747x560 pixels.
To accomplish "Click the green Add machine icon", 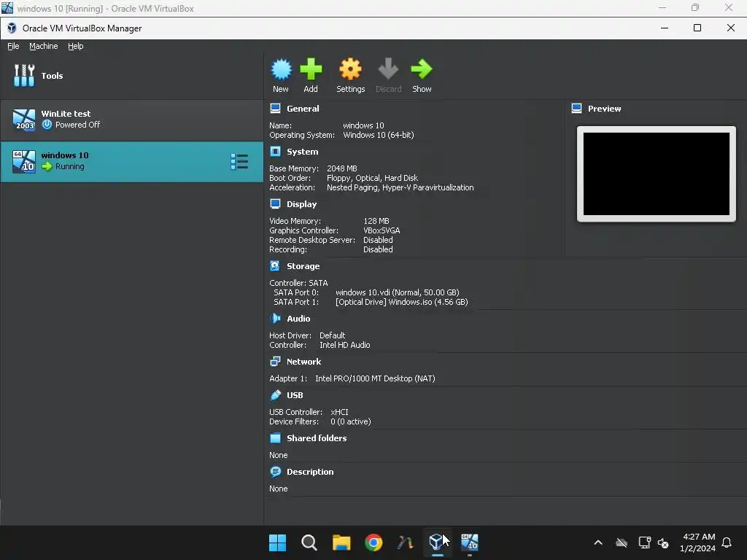I will coord(311,70).
